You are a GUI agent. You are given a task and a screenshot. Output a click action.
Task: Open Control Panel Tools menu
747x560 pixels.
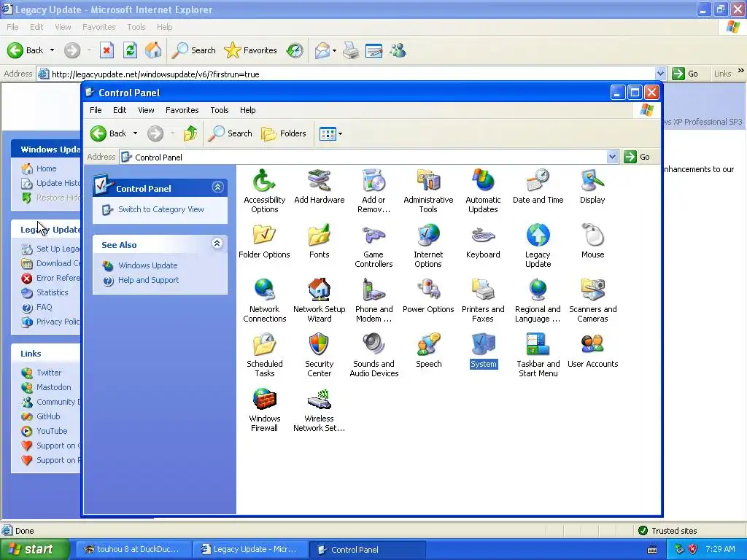(219, 110)
